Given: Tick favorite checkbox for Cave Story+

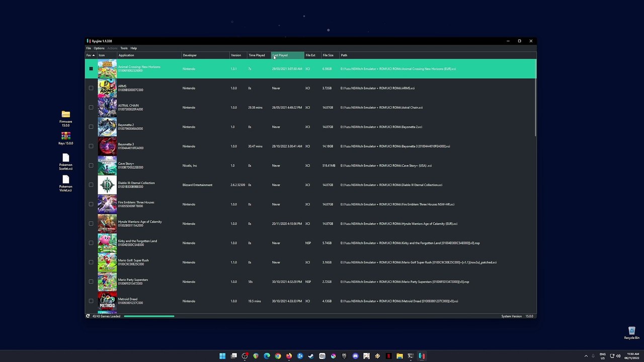Looking at the screenshot, I should pyautogui.click(x=91, y=165).
